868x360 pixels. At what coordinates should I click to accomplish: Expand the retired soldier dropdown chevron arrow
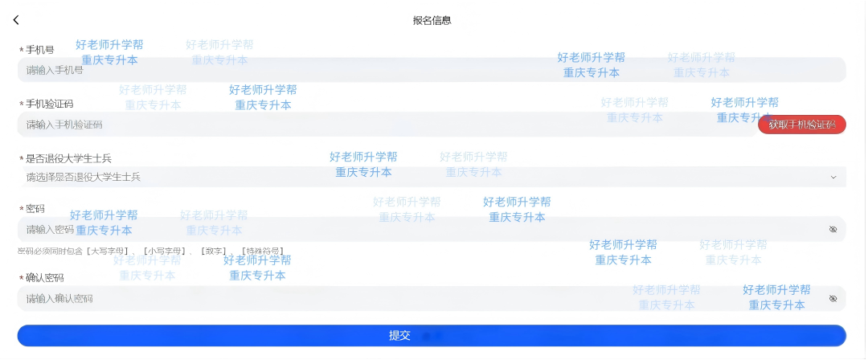coord(833,178)
